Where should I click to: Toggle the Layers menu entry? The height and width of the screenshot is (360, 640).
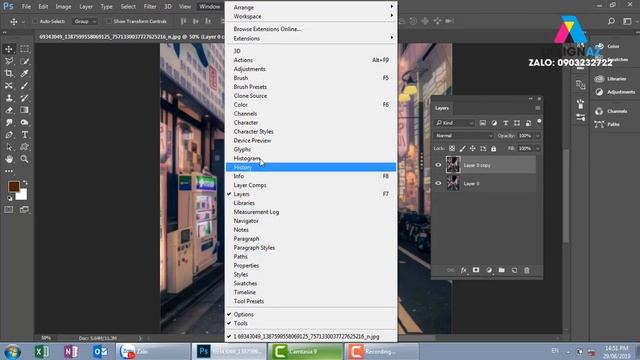(311, 194)
